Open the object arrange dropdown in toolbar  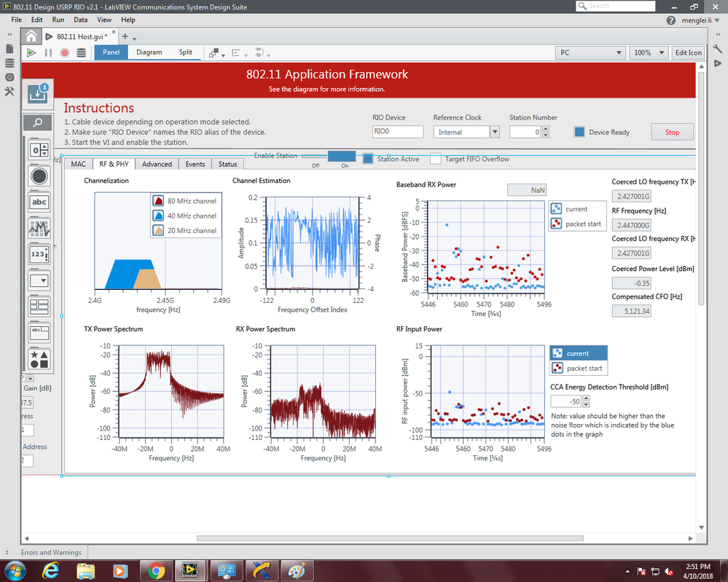(216, 53)
